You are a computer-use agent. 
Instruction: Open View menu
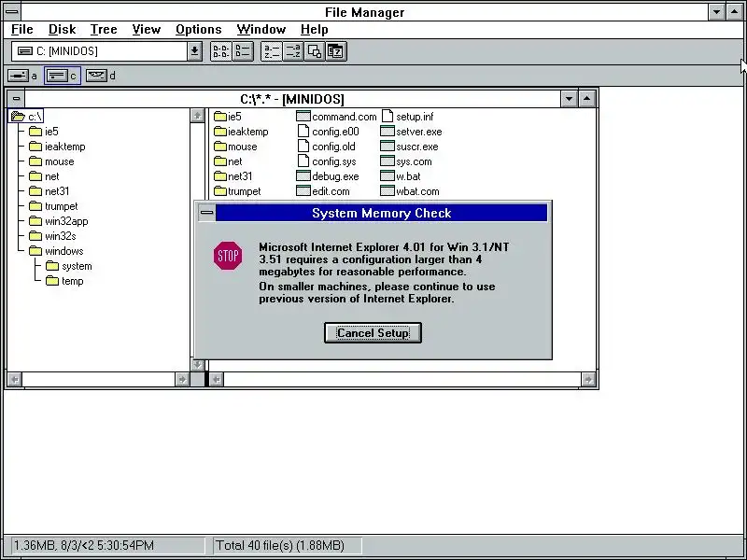(x=147, y=30)
